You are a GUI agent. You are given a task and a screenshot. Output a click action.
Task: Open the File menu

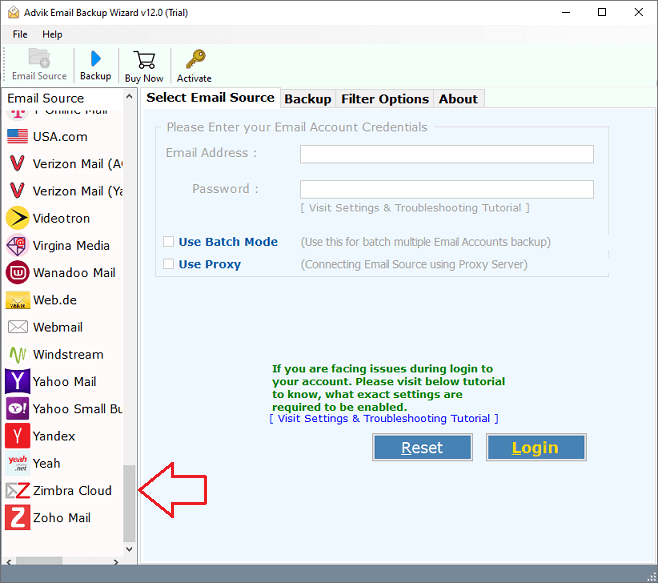click(x=20, y=34)
